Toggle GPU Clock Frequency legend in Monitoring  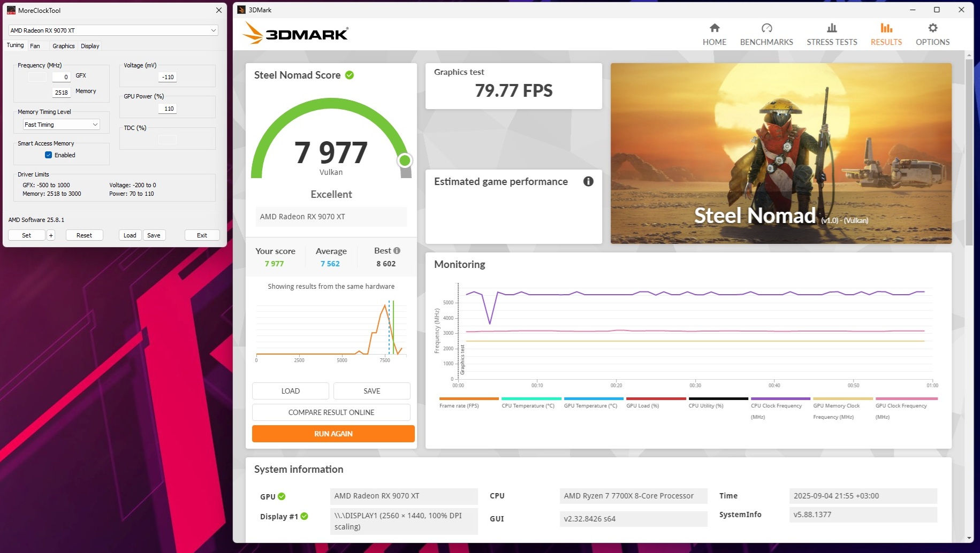pyautogui.click(x=906, y=409)
